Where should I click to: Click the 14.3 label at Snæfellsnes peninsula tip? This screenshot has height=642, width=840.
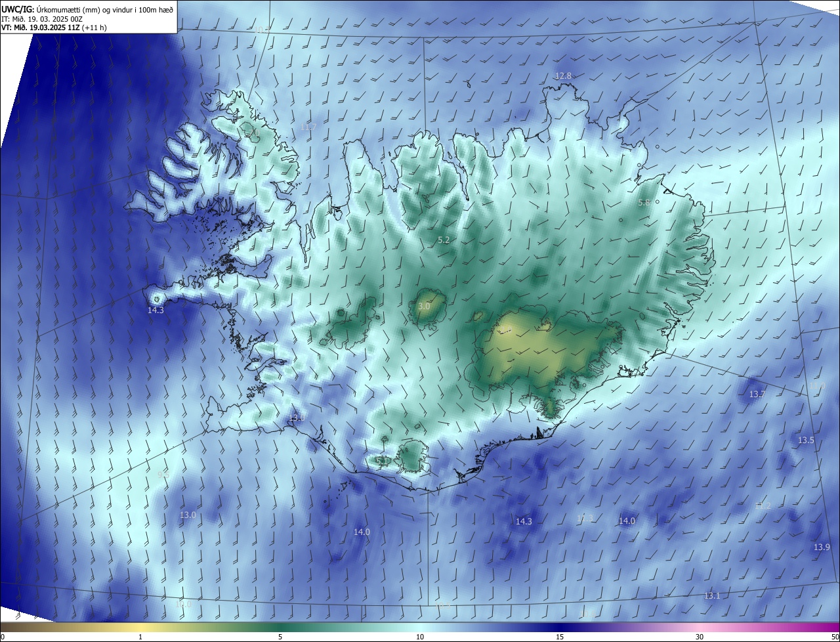pos(156,310)
